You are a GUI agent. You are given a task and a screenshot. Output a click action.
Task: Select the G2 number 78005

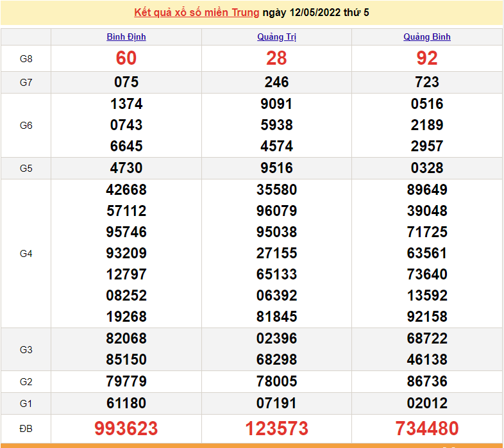(276, 382)
